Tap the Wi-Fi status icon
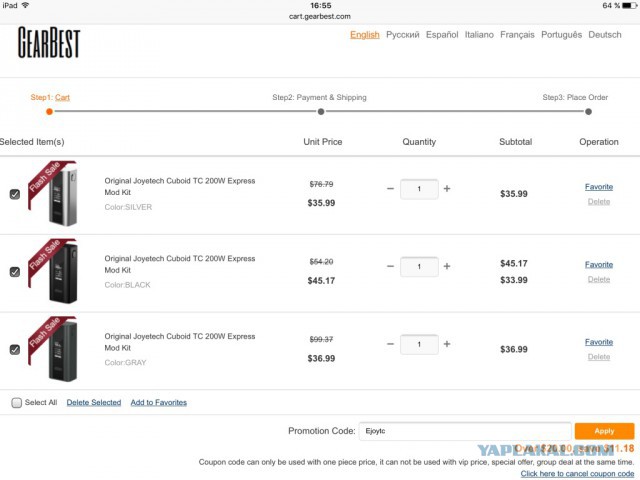This screenshot has height=480, width=640. pyautogui.click(x=26, y=5)
